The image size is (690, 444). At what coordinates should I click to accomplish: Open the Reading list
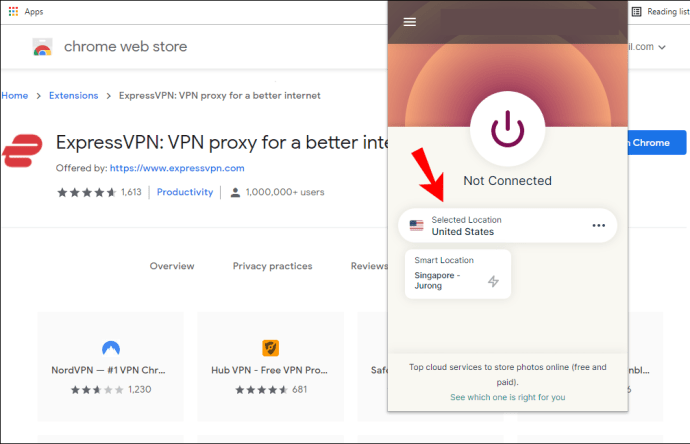(662, 11)
